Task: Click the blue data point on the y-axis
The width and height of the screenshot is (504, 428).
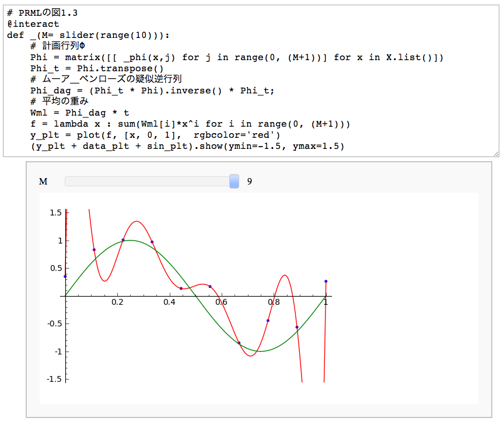Action: 65,276
